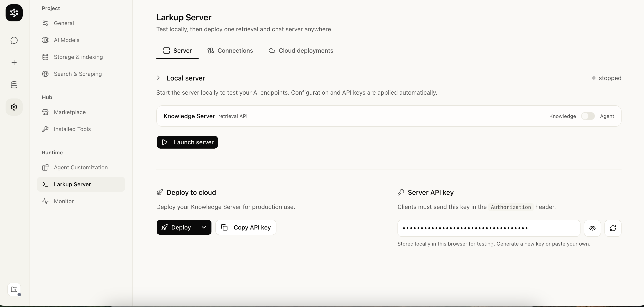Select the settings gear in the left rail
This screenshot has width=644, height=307.
(14, 107)
